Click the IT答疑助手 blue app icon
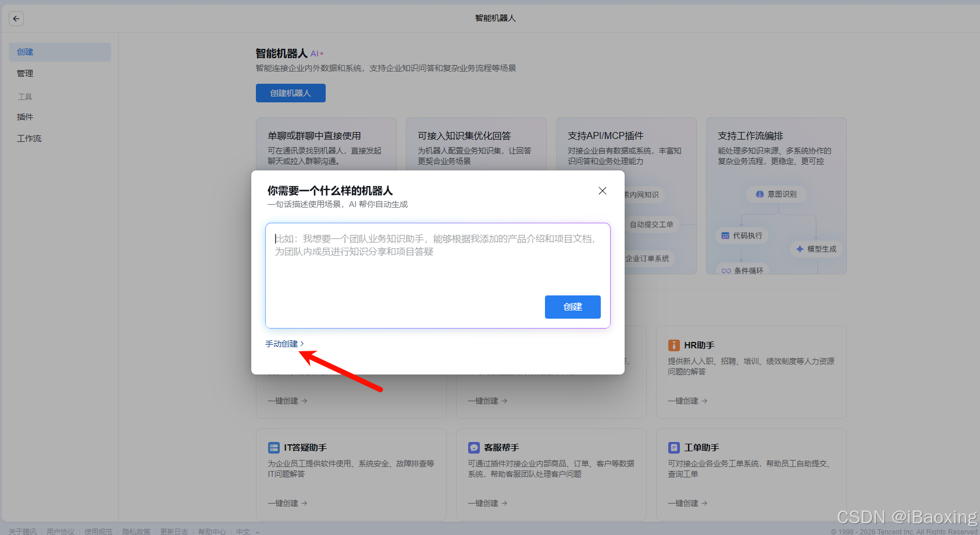Screen dimensions: 980x535 tap(274, 447)
